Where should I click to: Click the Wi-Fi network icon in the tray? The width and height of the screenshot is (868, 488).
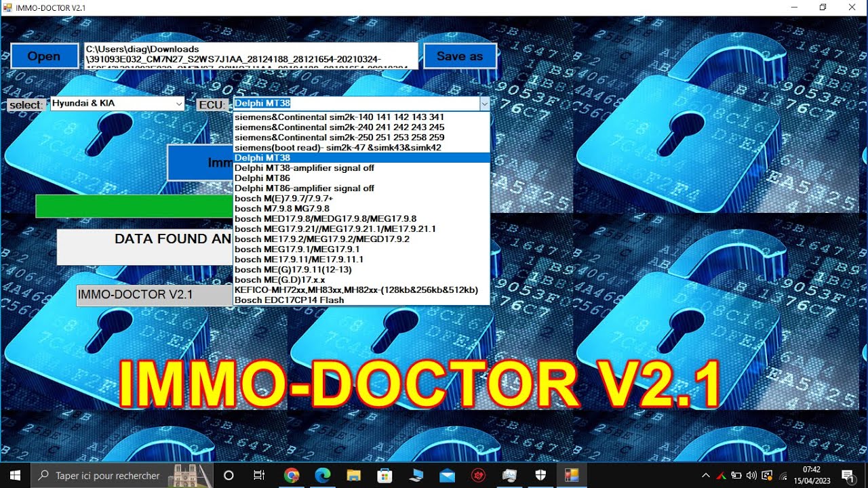[x=783, y=475]
